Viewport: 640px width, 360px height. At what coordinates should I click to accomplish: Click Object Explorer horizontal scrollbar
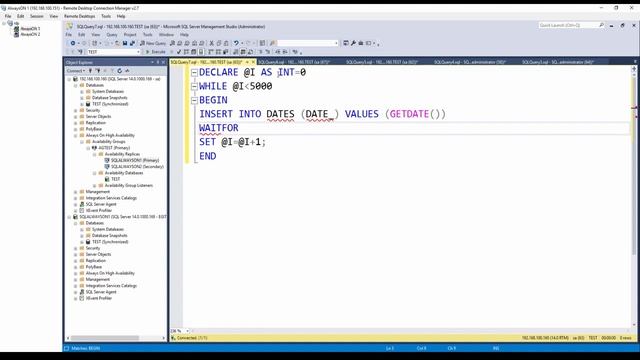(116, 338)
